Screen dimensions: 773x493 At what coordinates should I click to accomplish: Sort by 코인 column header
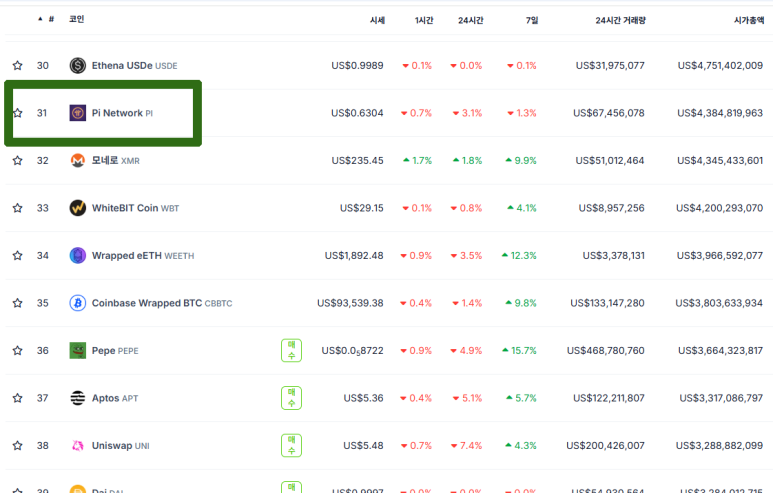76,19
